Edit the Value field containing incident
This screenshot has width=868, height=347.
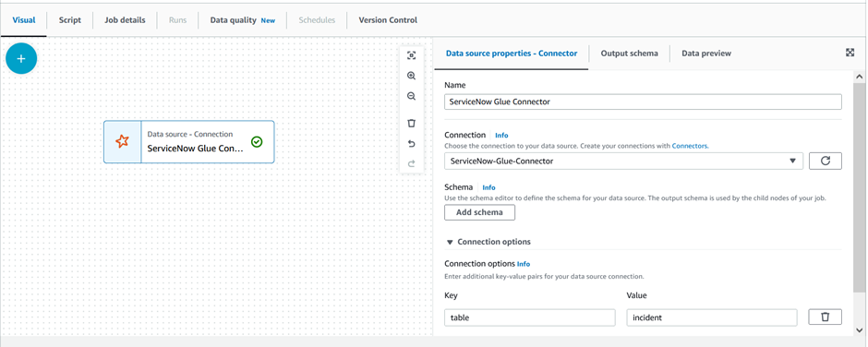pos(712,317)
